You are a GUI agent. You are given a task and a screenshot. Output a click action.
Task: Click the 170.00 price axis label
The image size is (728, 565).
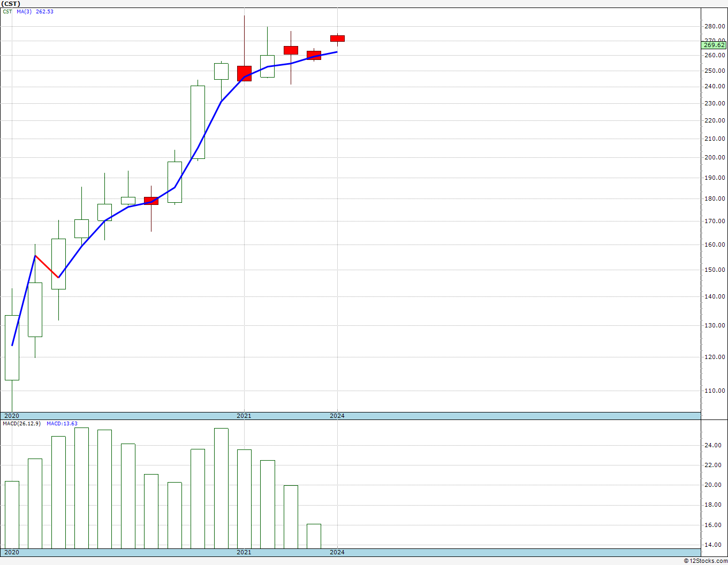click(x=715, y=221)
